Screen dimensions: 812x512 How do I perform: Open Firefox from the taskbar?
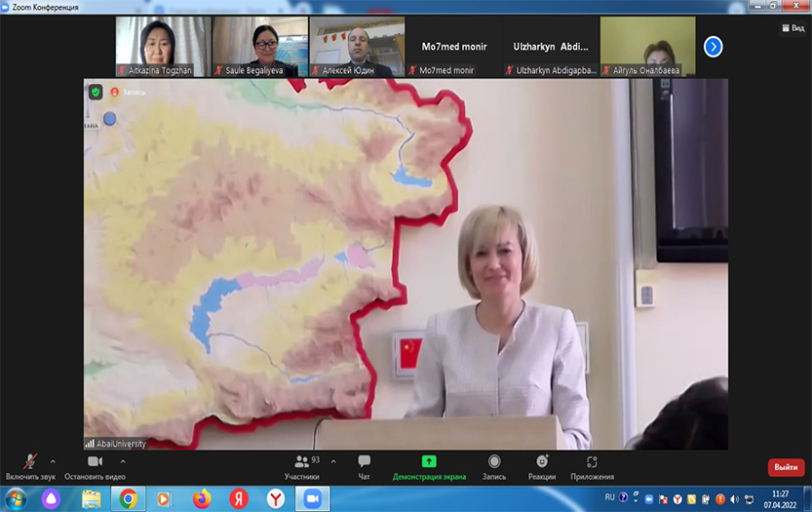pyautogui.click(x=202, y=498)
